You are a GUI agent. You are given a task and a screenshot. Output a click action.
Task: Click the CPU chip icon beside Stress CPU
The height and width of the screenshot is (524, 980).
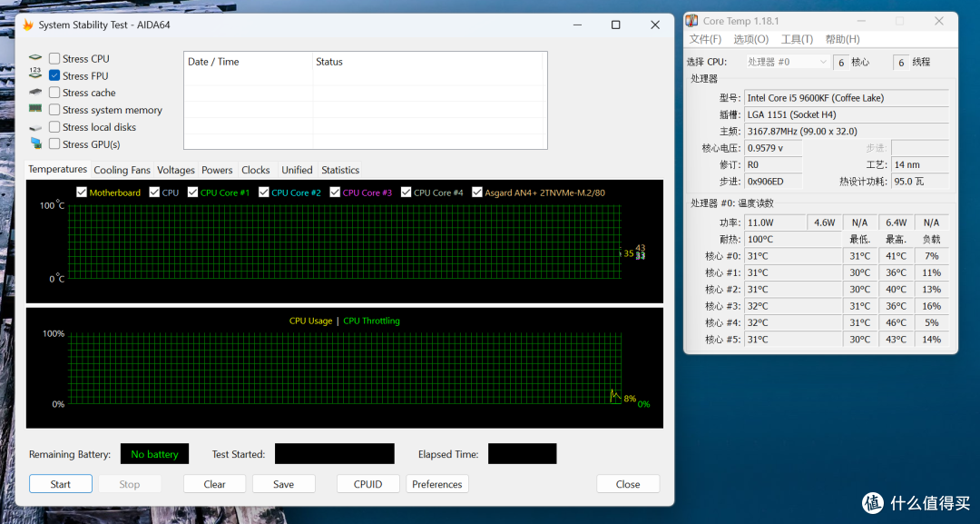pos(35,58)
